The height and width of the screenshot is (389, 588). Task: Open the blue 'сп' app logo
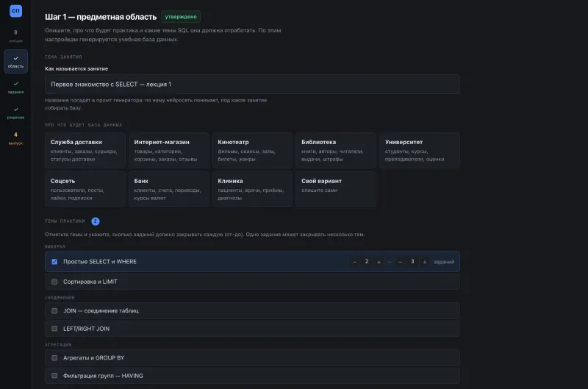[x=15, y=11]
